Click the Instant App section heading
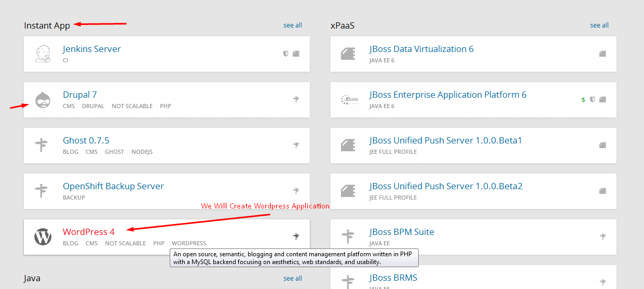 pos(47,25)
